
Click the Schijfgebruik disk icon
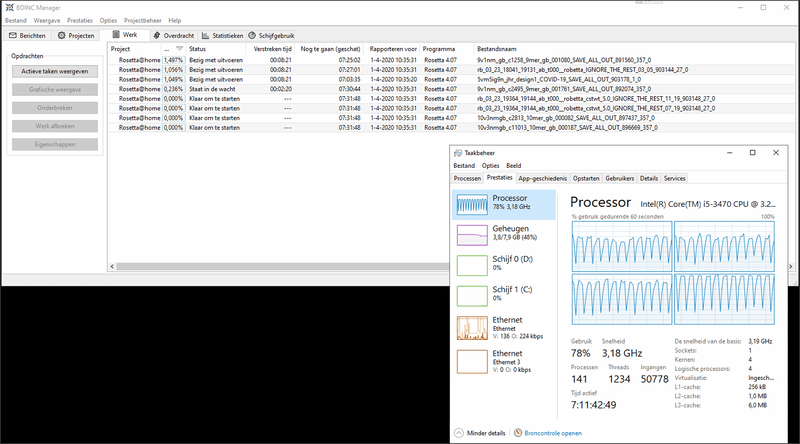coord(252,35)
